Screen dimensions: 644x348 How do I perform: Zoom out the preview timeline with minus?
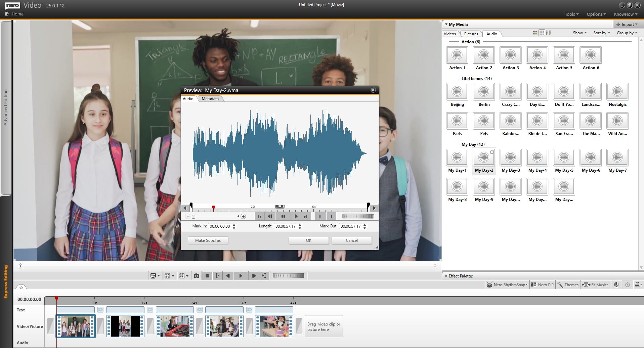(188, 216)
